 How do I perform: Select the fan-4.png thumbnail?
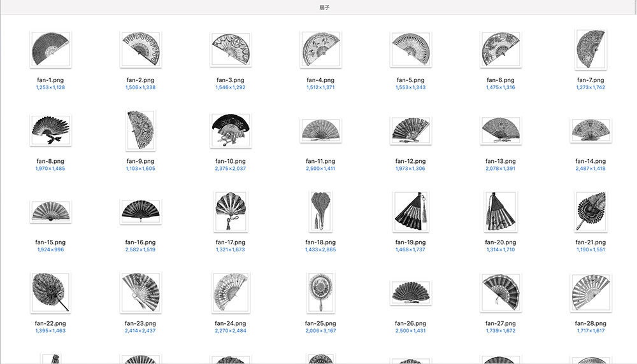click(320, 49)
